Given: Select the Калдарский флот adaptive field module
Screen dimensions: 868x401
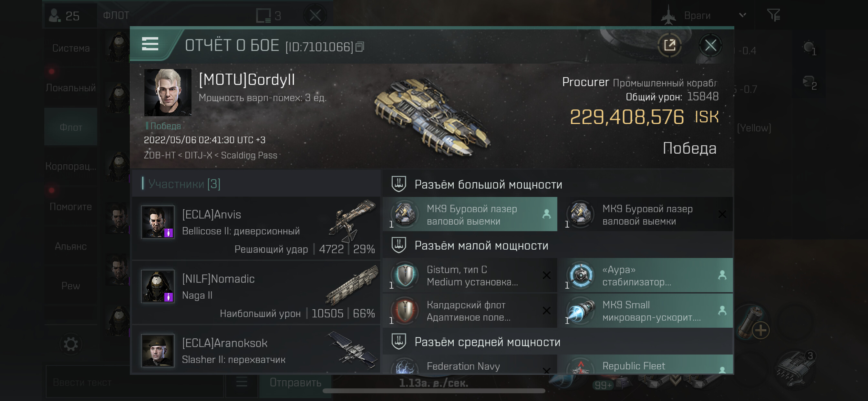Looking at the screenshot, I should tap(470, 311).
